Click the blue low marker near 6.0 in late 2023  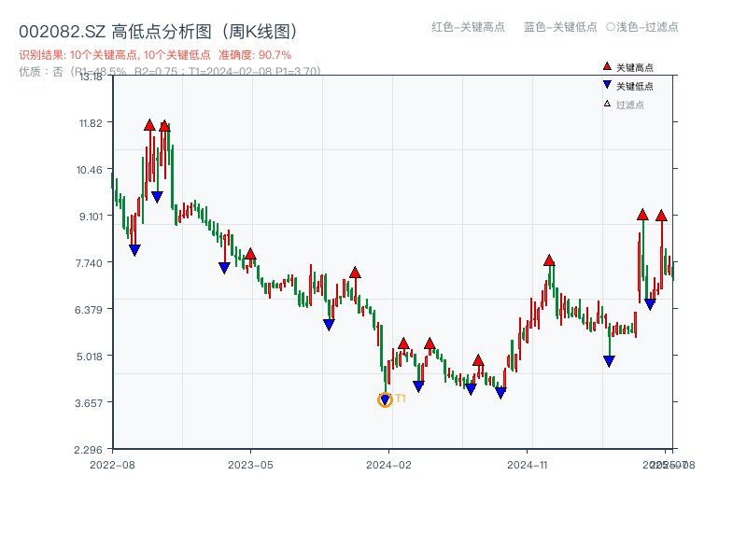pos(329,325)
